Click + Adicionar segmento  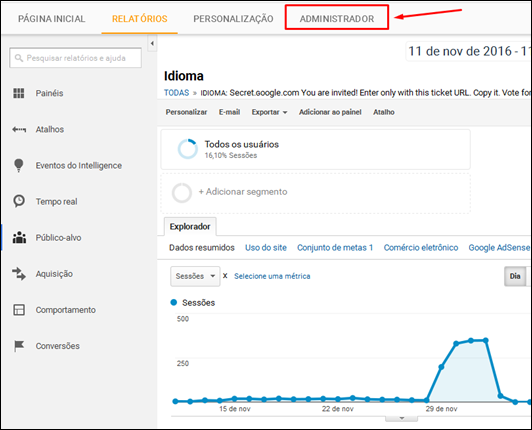point(243,192)
